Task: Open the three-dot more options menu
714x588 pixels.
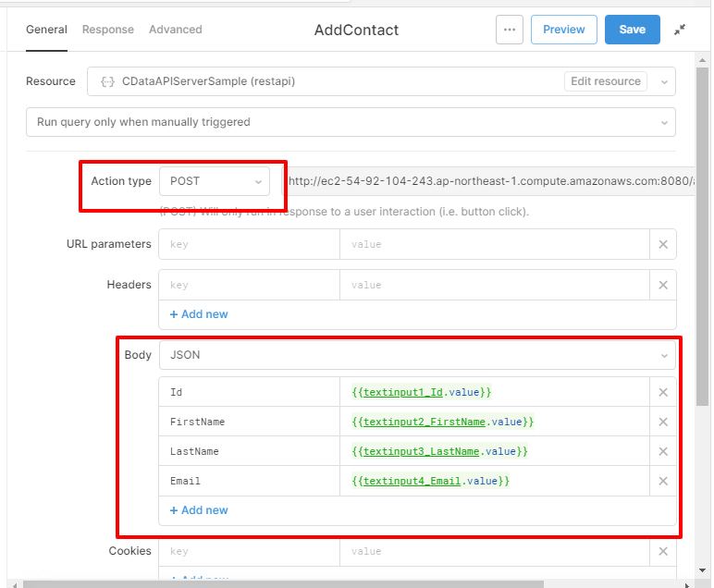Action: [509, 30]
